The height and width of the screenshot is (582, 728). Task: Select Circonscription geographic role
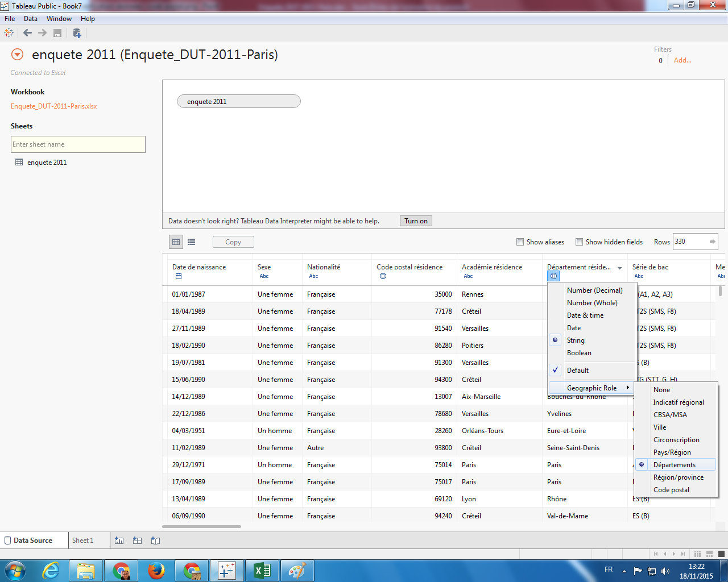[x=676, y=440]
